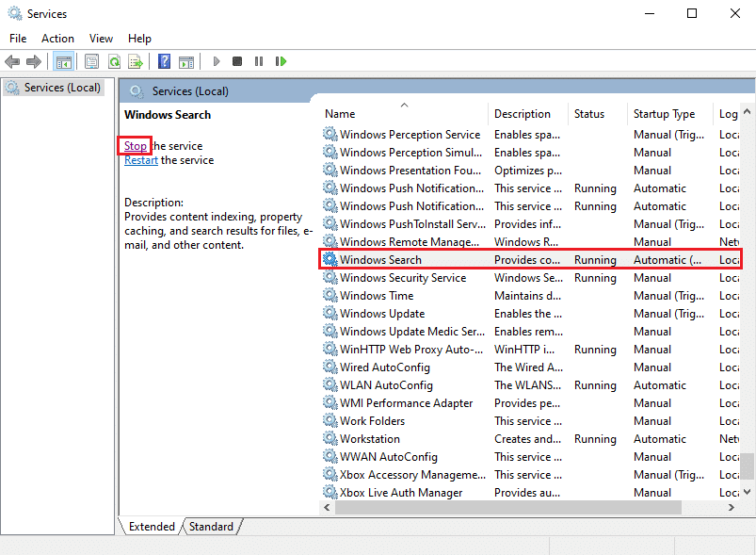Click Running status of Windows Security Service
The height and width of the screenshot is (555, 756).
click(x=595, y=277)
